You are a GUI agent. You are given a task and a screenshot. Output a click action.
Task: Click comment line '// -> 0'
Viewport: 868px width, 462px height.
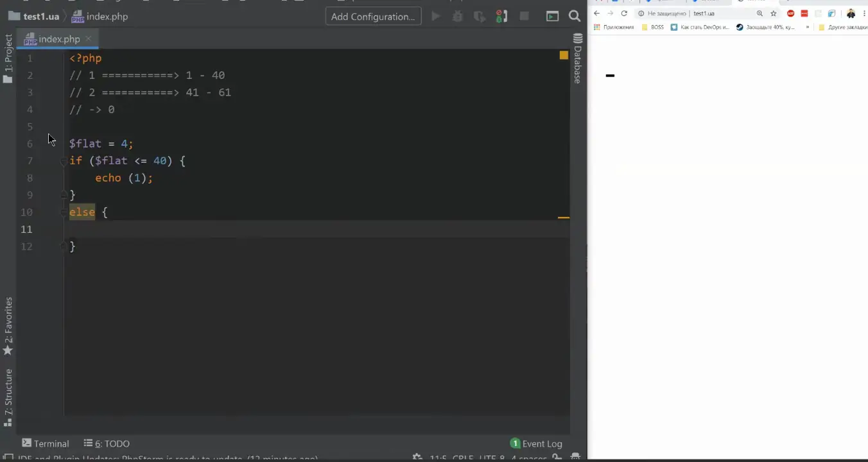[92, 110]
